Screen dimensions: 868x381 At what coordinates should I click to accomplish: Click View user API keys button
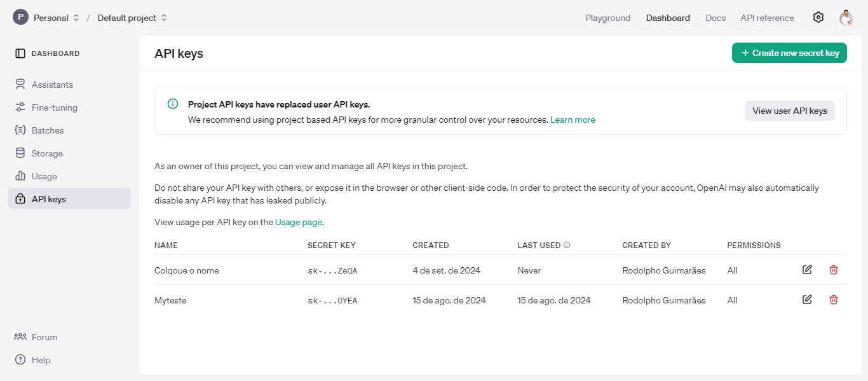coord(790,111)
